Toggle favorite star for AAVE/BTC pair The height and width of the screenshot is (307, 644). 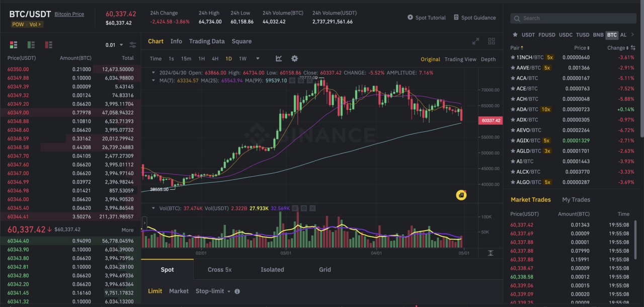coord(513,68)
